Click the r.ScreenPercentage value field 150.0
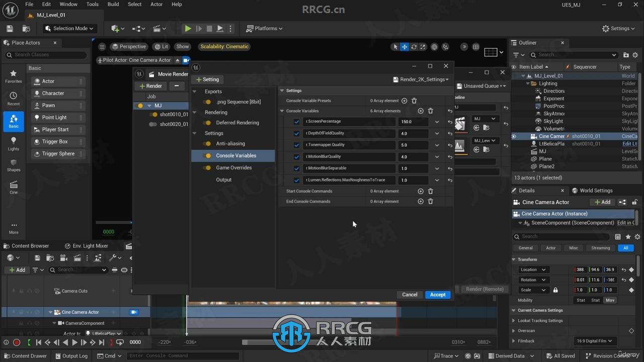The image size is (644, 362). pyautogui.click(x=413, y=122)
